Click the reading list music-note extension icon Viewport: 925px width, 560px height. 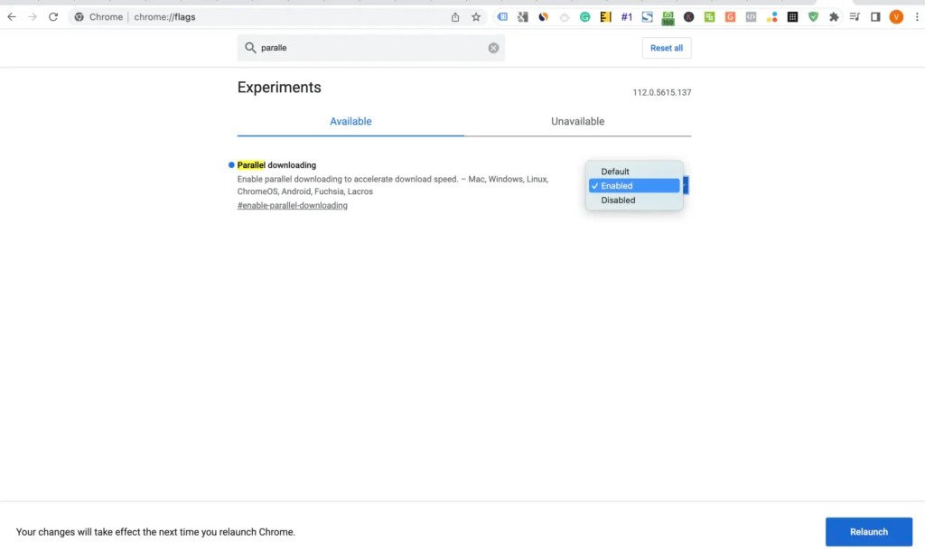[x=855, y=16]
